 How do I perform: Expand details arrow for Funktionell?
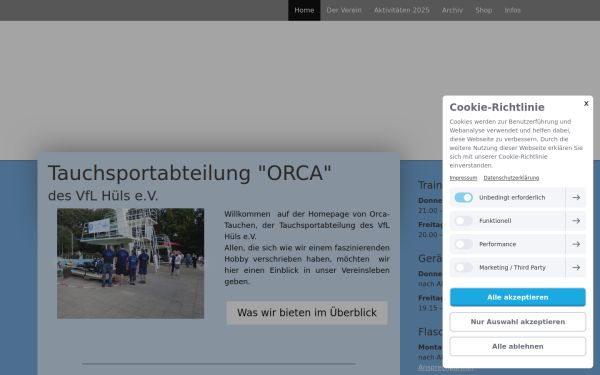click(x=576, y=221)
